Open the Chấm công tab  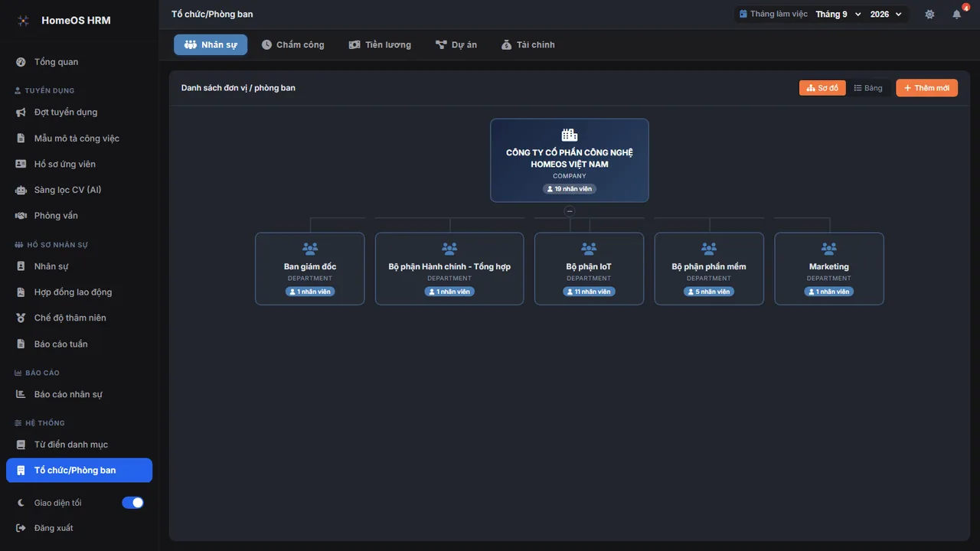(x=292, y=44)
